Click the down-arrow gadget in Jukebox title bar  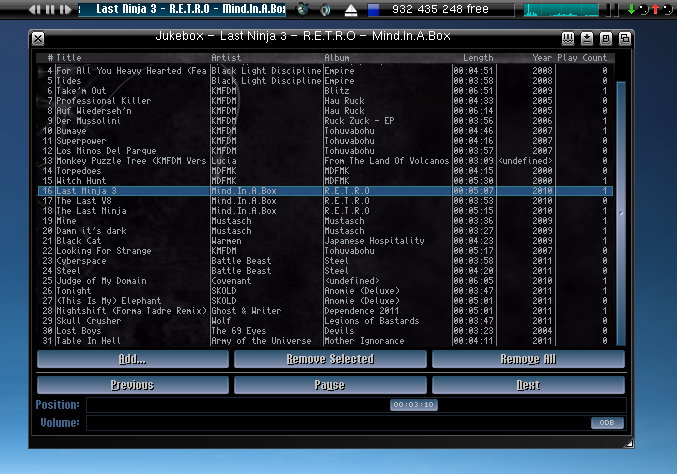tap(587, 39)
